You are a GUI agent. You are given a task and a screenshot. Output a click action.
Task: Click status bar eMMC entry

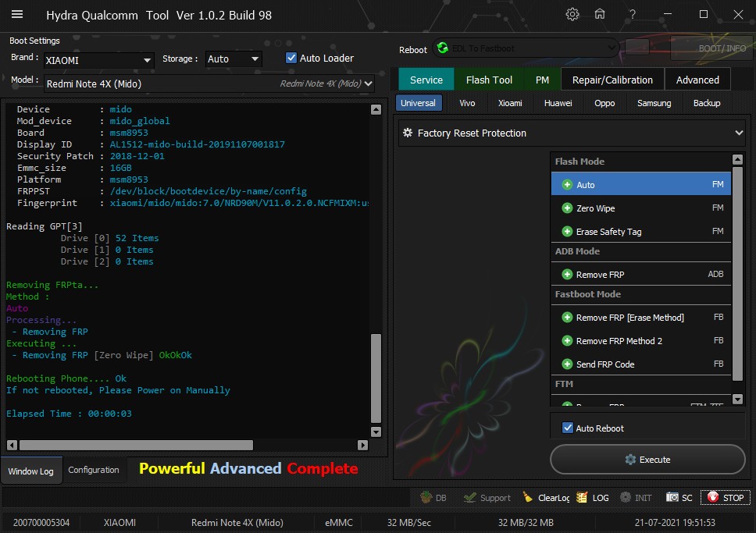coord(339,522)
